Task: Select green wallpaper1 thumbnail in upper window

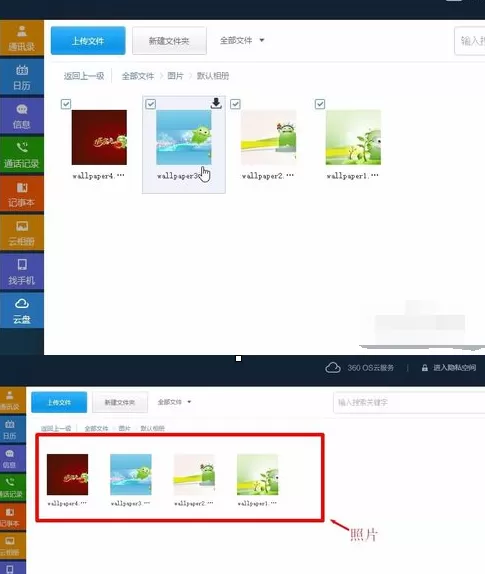Action: 353,137
